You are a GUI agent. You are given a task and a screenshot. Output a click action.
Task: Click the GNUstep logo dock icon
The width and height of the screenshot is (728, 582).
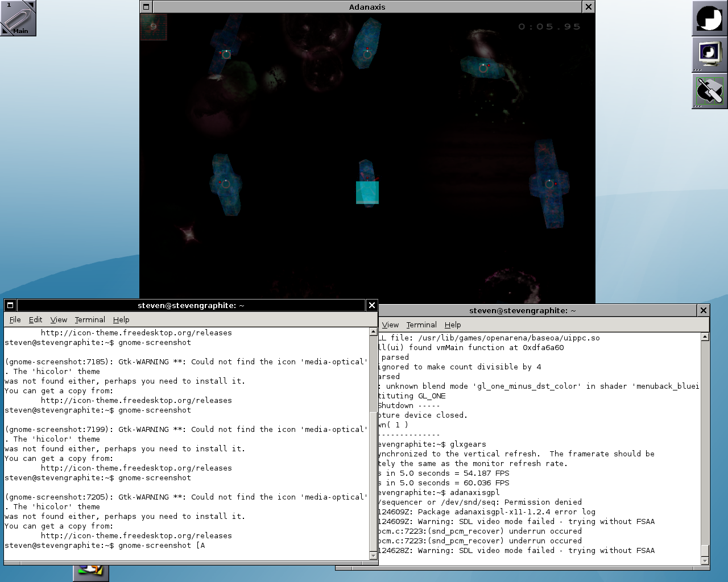(709, 18)
